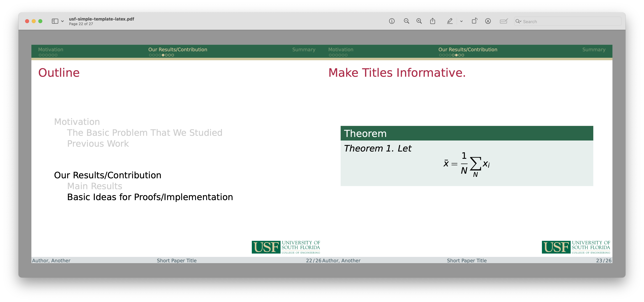
Task: Zoom in on the PDF page
Action: [x=419, y=21]
